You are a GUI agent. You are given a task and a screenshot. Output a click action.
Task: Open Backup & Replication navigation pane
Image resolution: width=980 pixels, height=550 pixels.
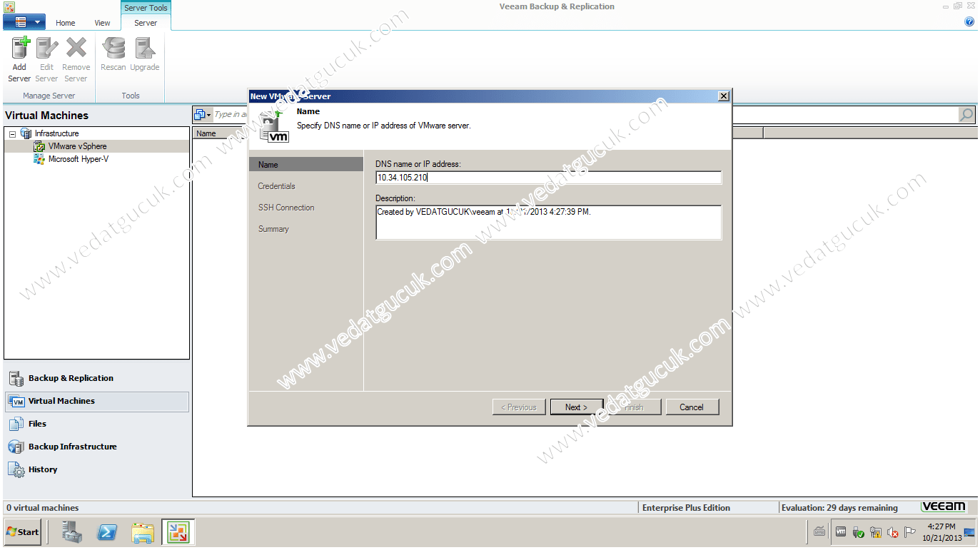[x=97, y=378]
